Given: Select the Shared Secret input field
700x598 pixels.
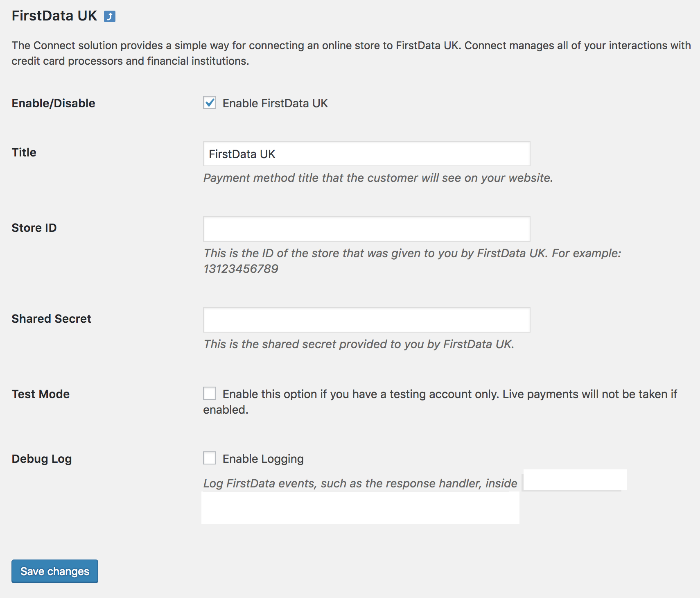Looking at the screenshot, I should pyautogui.click(x=366, y=320).
